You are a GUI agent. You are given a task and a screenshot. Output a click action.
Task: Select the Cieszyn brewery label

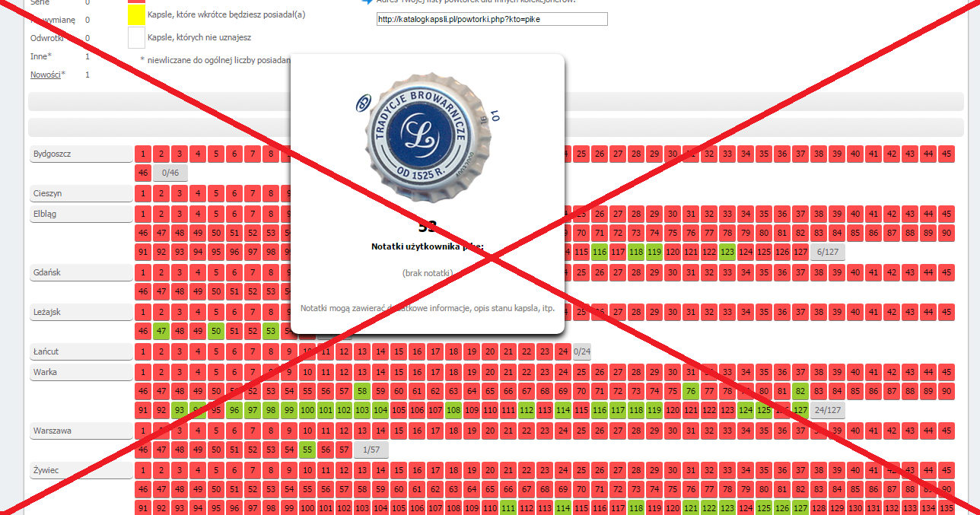click(x=81, y=193)
